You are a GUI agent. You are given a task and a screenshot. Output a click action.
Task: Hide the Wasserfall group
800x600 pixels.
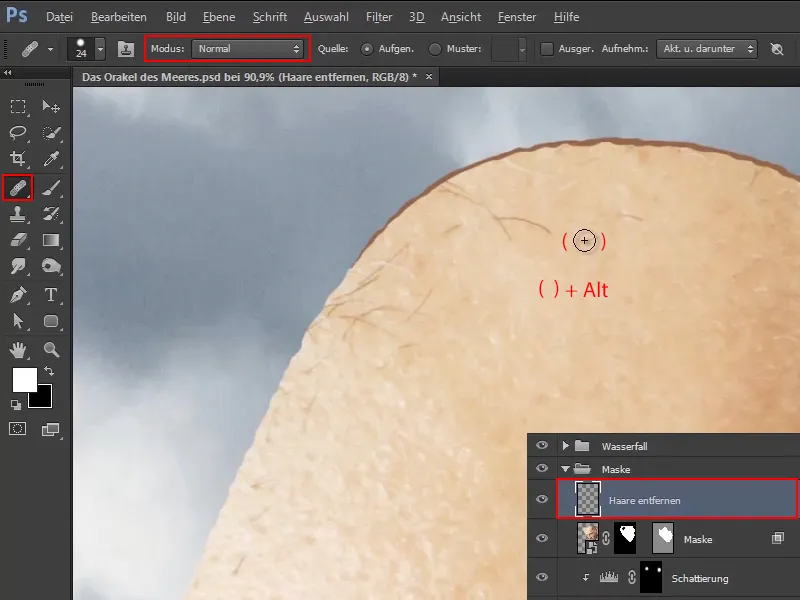tap(542, 445)
